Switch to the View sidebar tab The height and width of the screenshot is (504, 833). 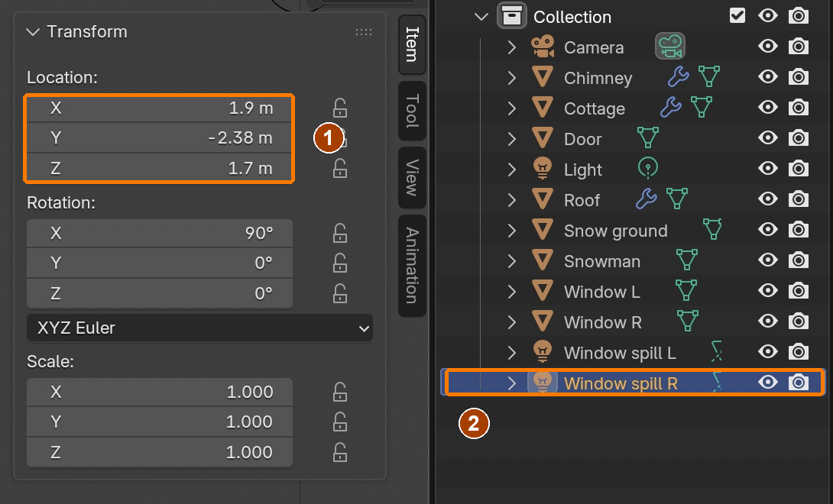pyautogui.click(x=412, y=177)
